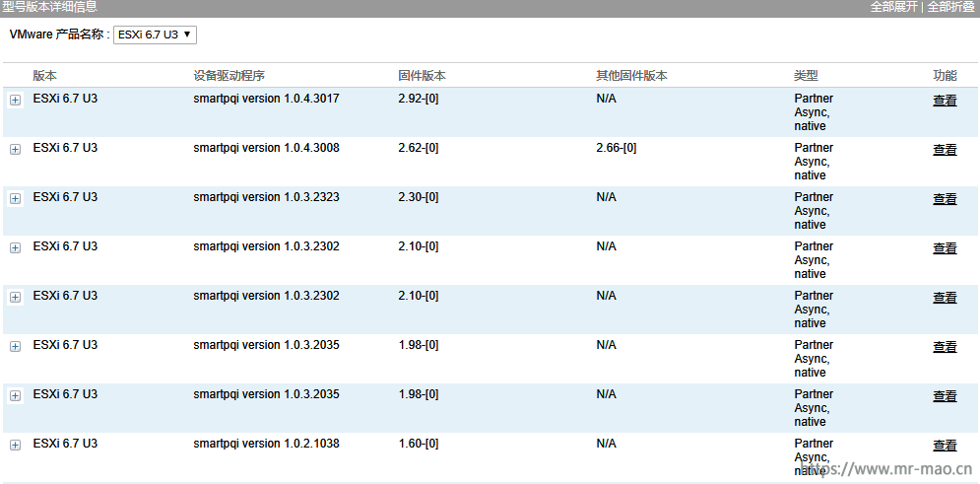The width and height of the screenshot is (980, 484).
Task: Click the 类型 column header
Action: point(807,76)
